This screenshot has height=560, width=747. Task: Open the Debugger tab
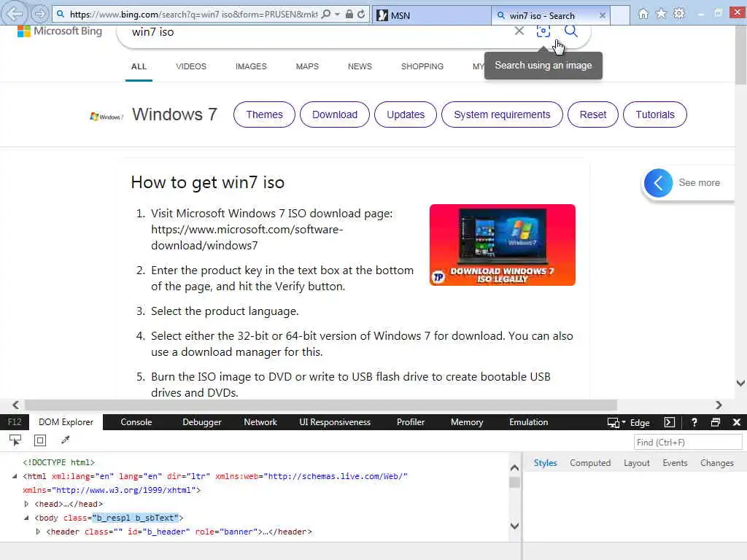[202, 422]
